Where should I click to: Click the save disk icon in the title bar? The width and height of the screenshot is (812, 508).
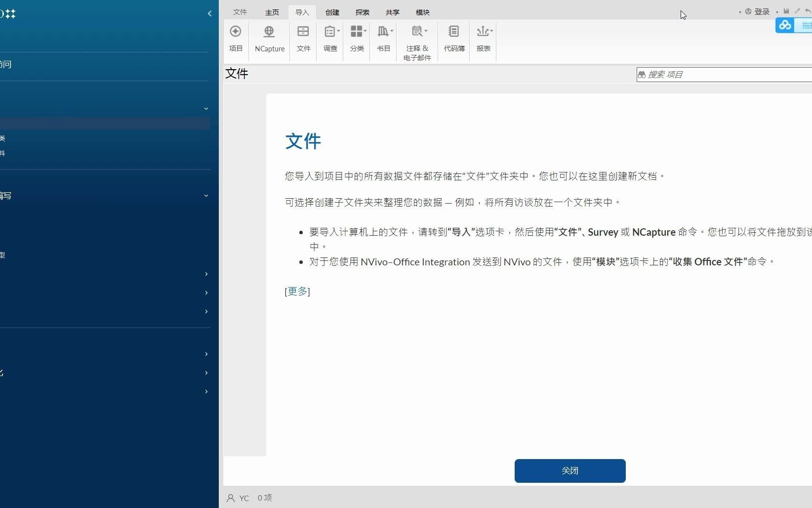click(x=786, y=11)
